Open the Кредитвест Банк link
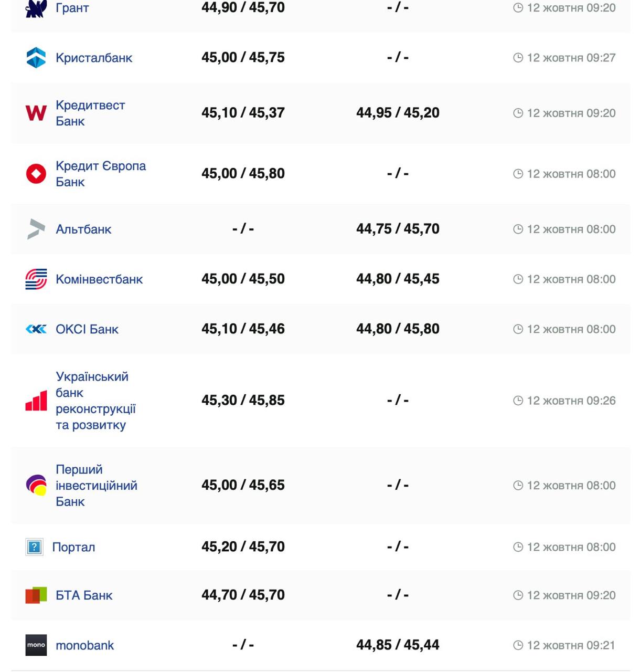Image resolution: width=640 pixels, height=672 pixels. click(90, 113)
